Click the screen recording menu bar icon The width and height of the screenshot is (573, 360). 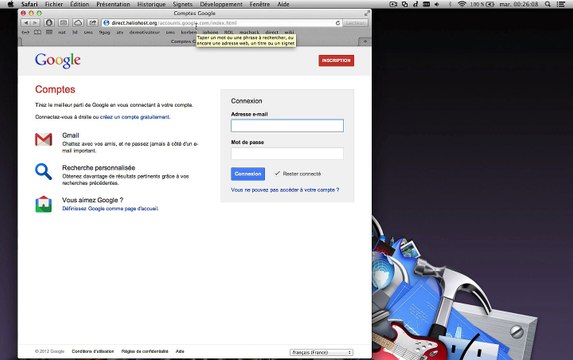[393, 4]
